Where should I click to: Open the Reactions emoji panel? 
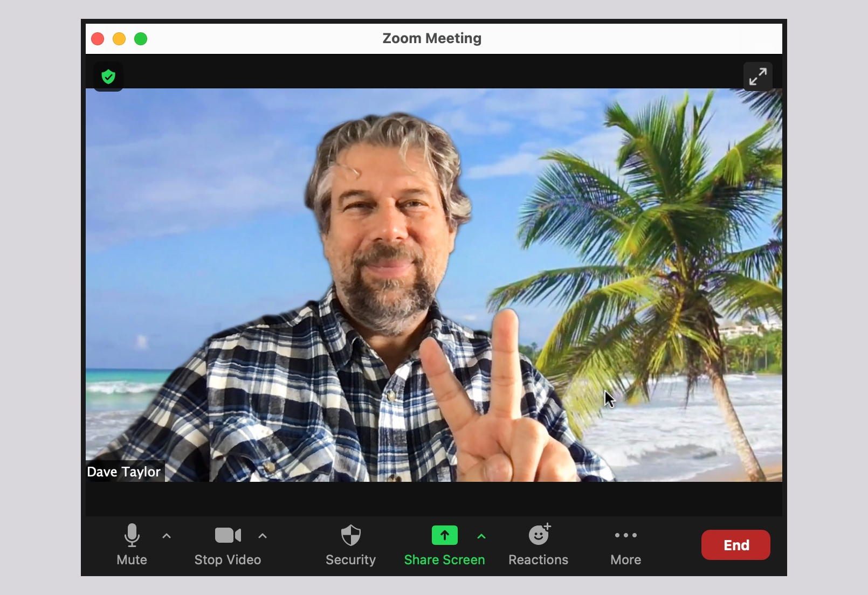point(539,535)
